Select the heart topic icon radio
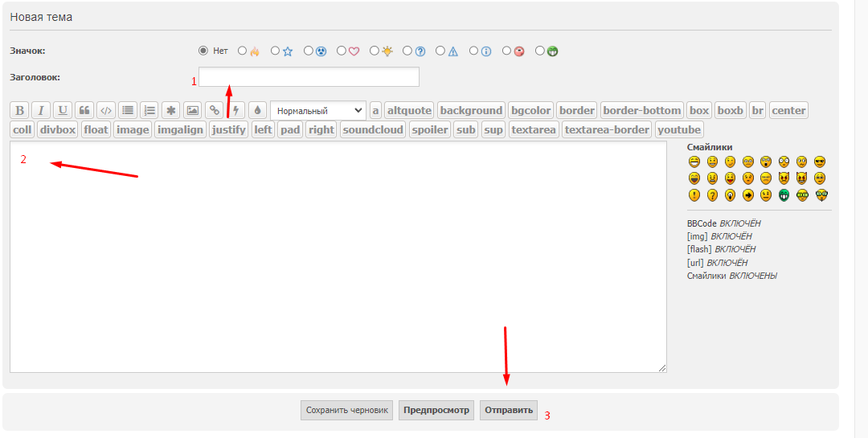The height and width of the screenshot is (438, 868). tap(341, 51)
